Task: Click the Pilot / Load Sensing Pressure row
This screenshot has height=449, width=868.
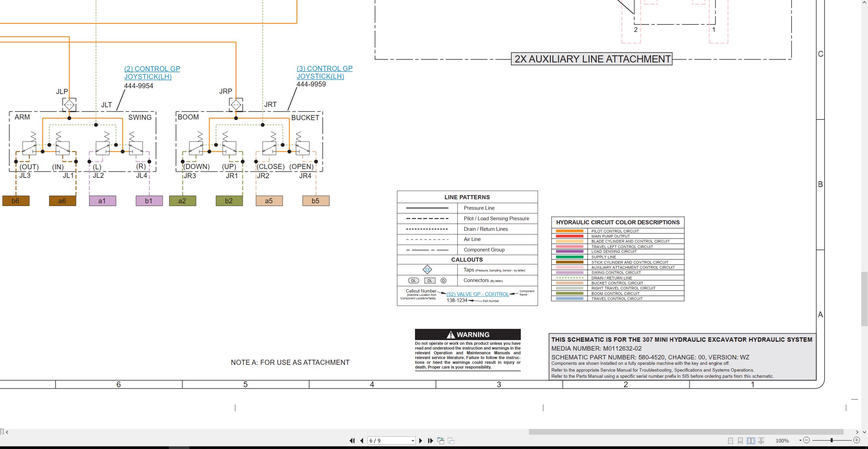Action: point(467,219)
